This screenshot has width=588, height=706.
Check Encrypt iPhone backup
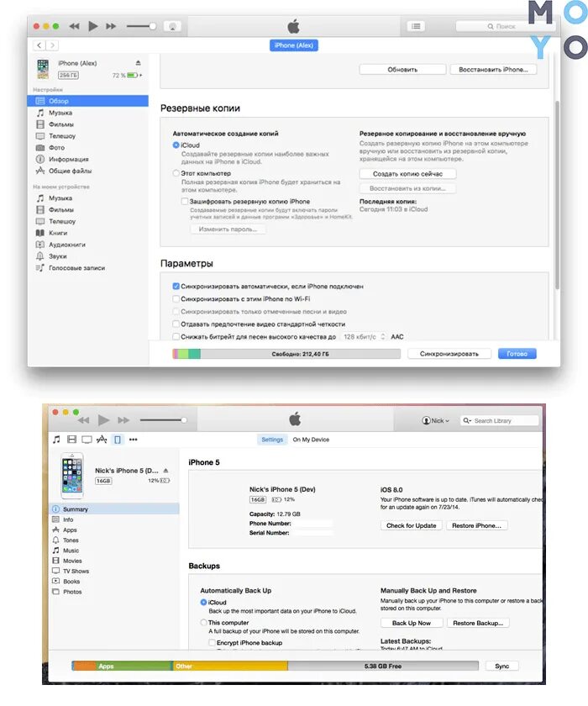[x=212, y=642]
